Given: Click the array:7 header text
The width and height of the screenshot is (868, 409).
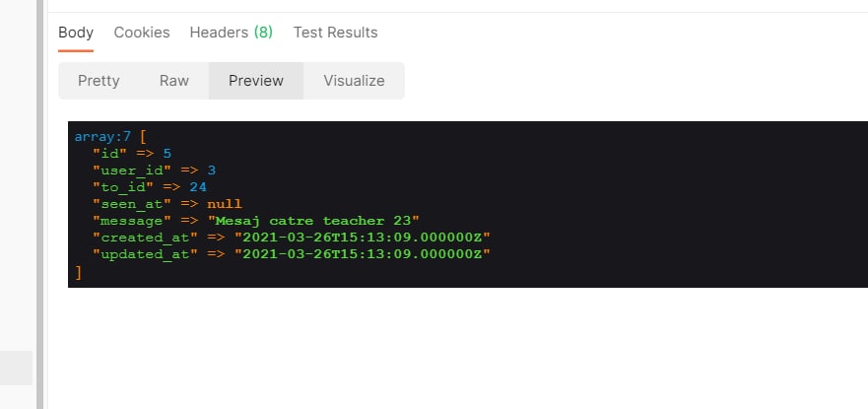Looking at the screenshot, I should (102, 137).
